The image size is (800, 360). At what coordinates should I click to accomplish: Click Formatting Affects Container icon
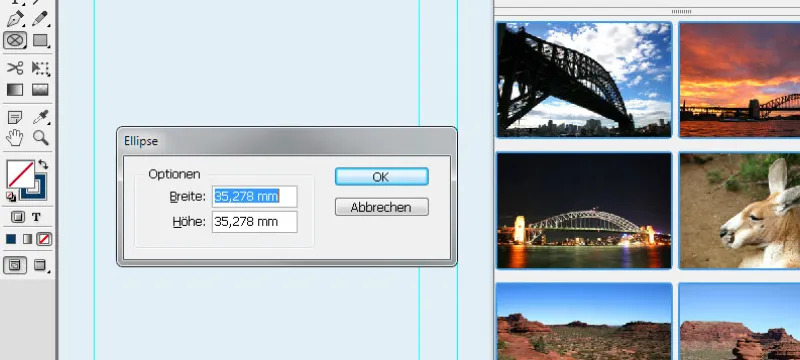click(18, 217)
